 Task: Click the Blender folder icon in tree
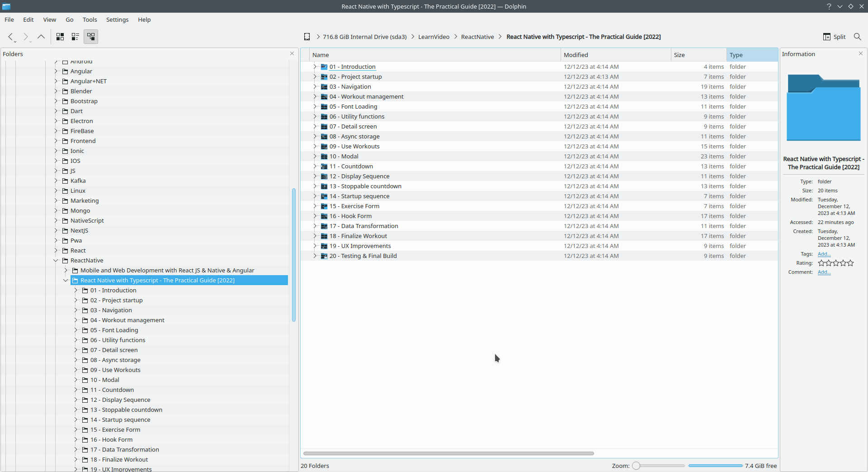(x=65, y=91)
